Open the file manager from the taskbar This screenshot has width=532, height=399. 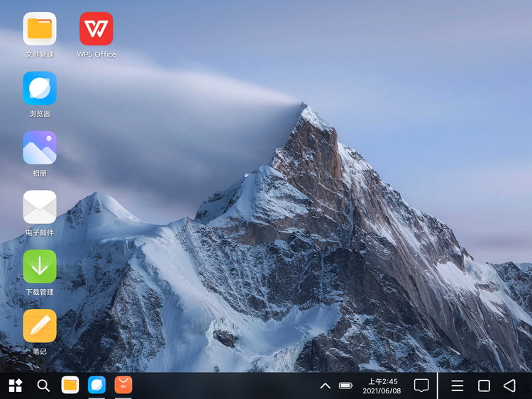point(70,385)
